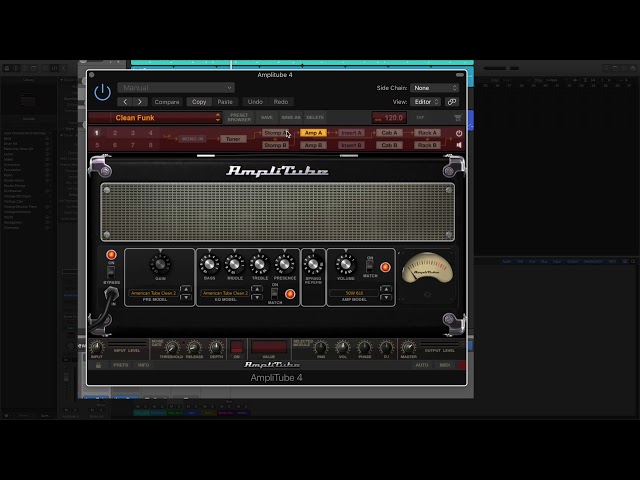Click the SAVE AS preset button
The height and width of the screenshot is (480, 640).
click(291, 118)
